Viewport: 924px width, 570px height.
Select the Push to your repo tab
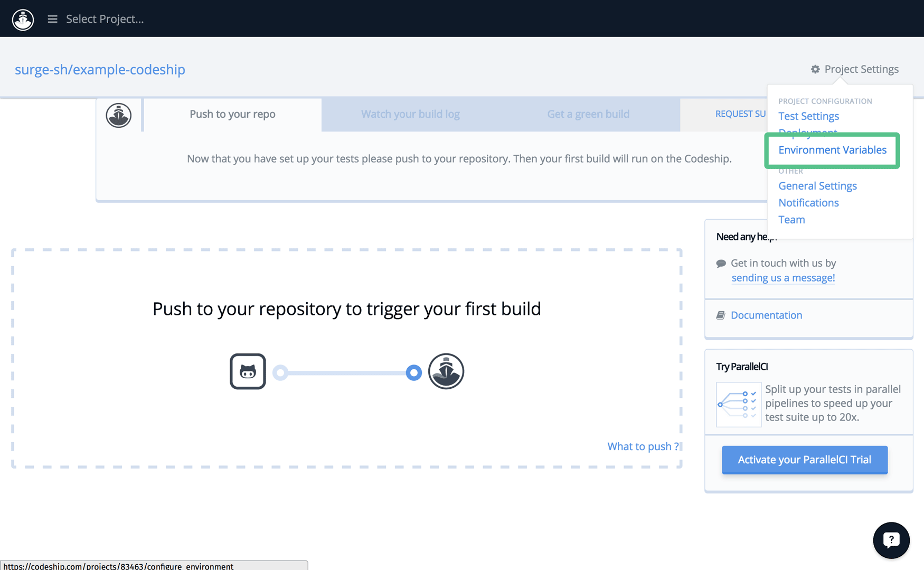tap(232, 114)
